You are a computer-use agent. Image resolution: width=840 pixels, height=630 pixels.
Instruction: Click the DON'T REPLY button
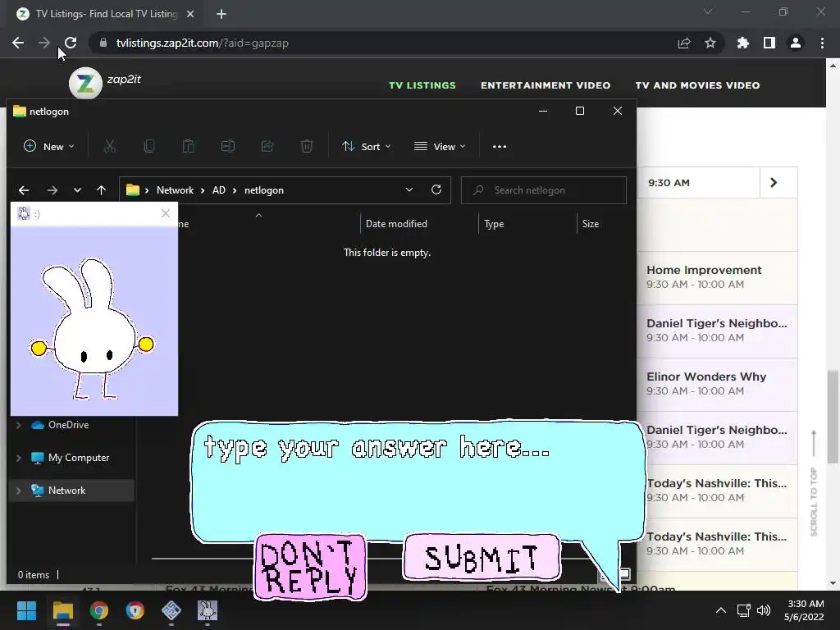coord(311,567)
